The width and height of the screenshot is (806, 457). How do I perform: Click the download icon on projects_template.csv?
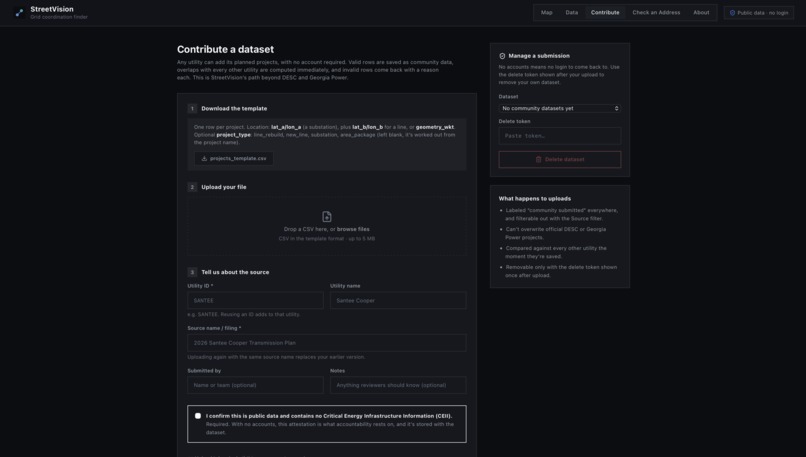tap(204, 158)
